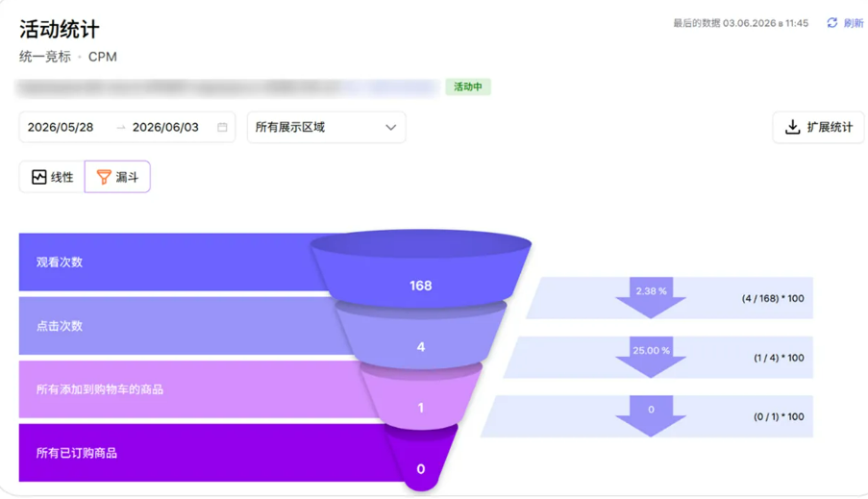The width and height of the screenshot is (868, 499).
Task: Click the 0 conversion arrow
Action: [651, 416]
